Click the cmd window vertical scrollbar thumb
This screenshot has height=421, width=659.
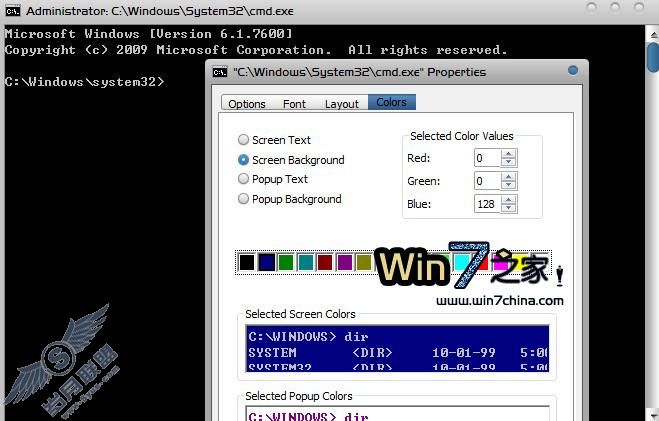(653, 57)
